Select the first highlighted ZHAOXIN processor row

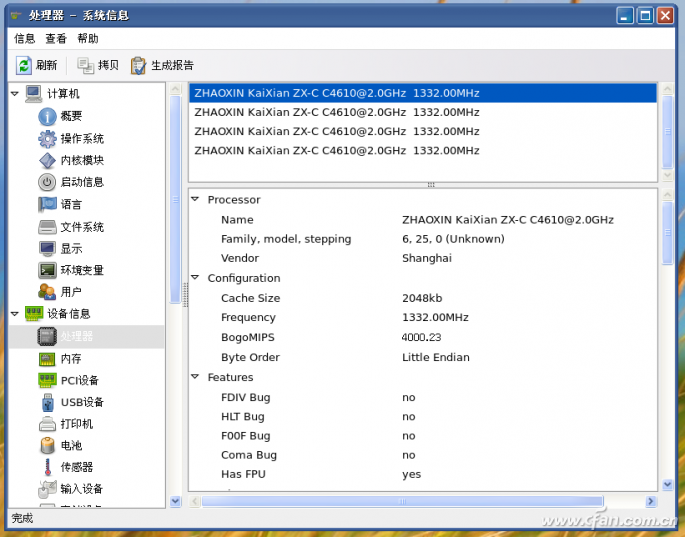tap(423, 93)
